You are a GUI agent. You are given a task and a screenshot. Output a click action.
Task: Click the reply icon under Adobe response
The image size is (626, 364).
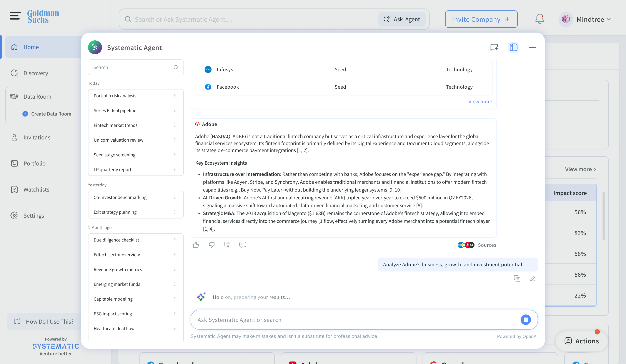(x=243, y=245)
